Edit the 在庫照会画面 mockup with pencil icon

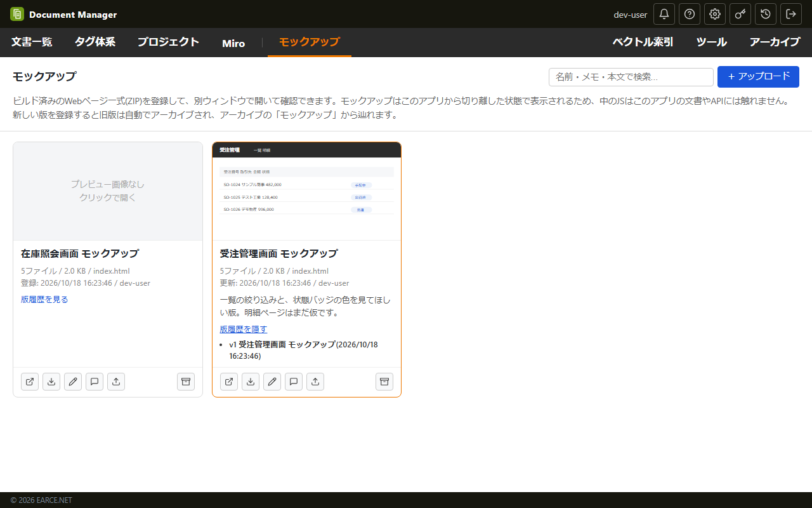point(73,382)
